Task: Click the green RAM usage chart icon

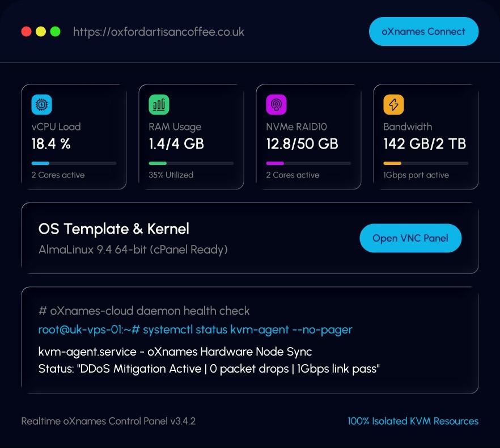Action: click(x=159, y=104)
